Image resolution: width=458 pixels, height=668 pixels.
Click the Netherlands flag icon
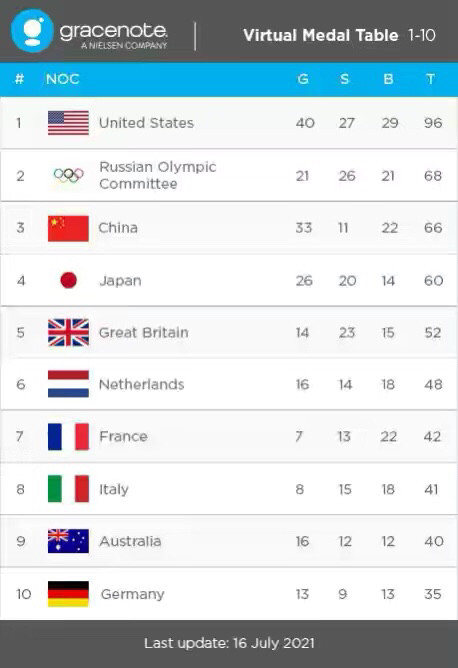[68, 384]
